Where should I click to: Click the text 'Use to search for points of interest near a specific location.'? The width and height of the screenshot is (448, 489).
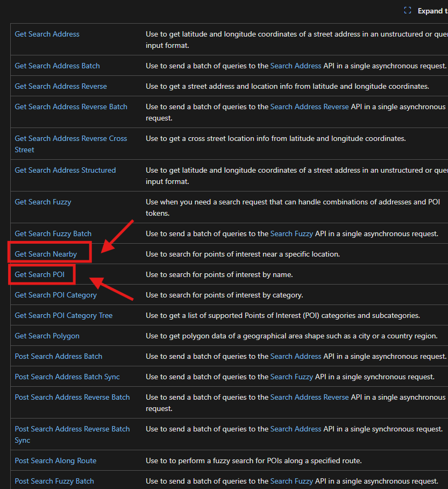coord(243,254)
